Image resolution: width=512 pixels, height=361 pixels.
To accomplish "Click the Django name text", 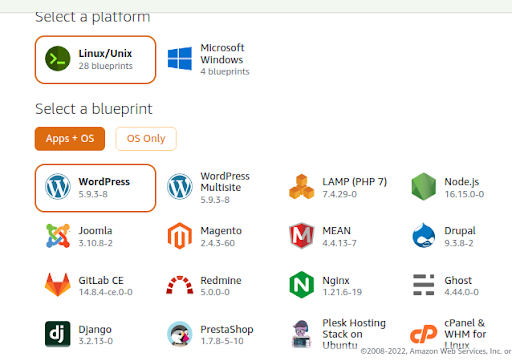I will tap(95, 329).
